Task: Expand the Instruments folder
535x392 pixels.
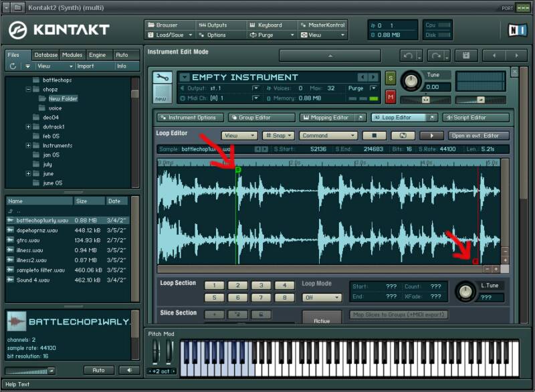Action: [28, 146]
